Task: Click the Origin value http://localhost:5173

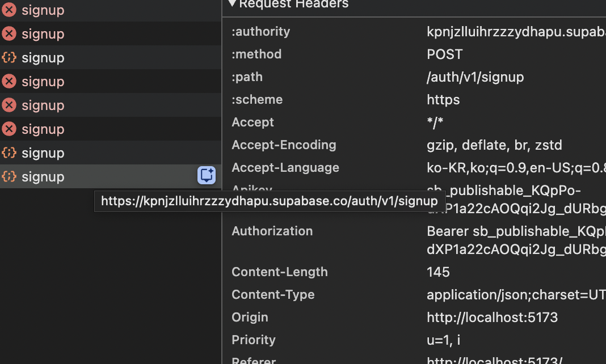Action: point(492,318)
